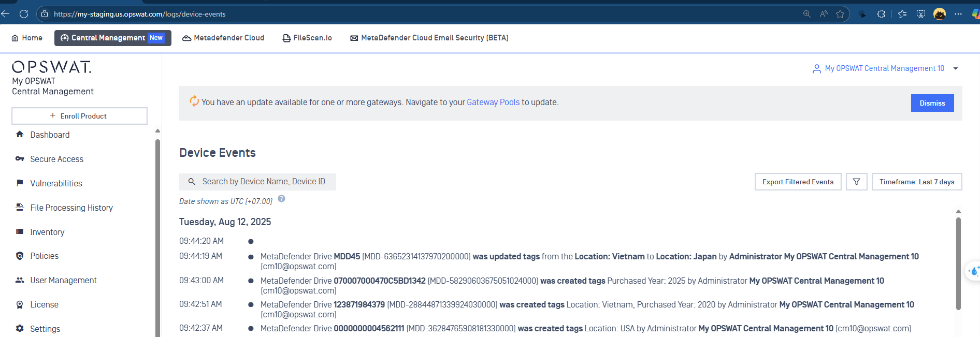Click the Location: Japan tag text
The height and width of the screenshot is (337, 980).
tap(686, 256)
